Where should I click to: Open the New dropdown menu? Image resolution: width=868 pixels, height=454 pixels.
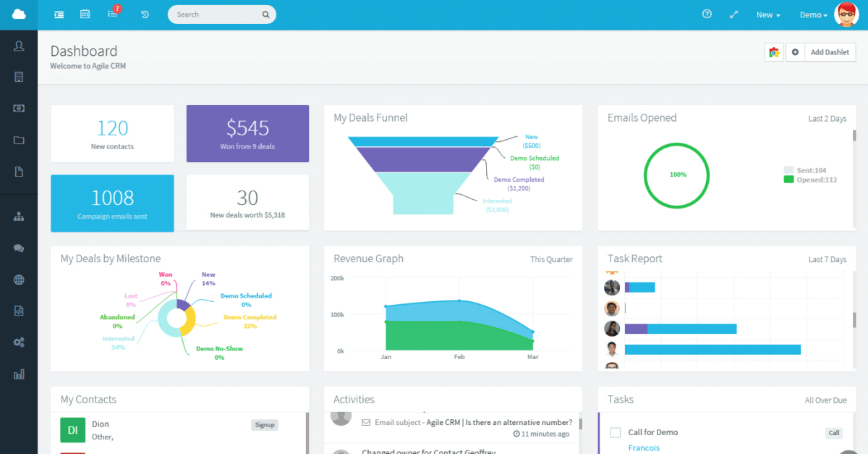click(x=768, y=14)
